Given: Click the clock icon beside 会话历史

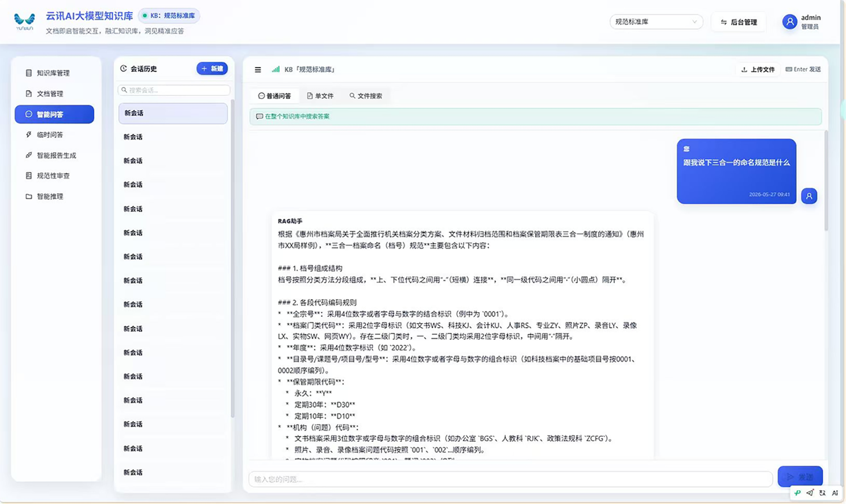Looking at the screenshot, I should 124,69.
